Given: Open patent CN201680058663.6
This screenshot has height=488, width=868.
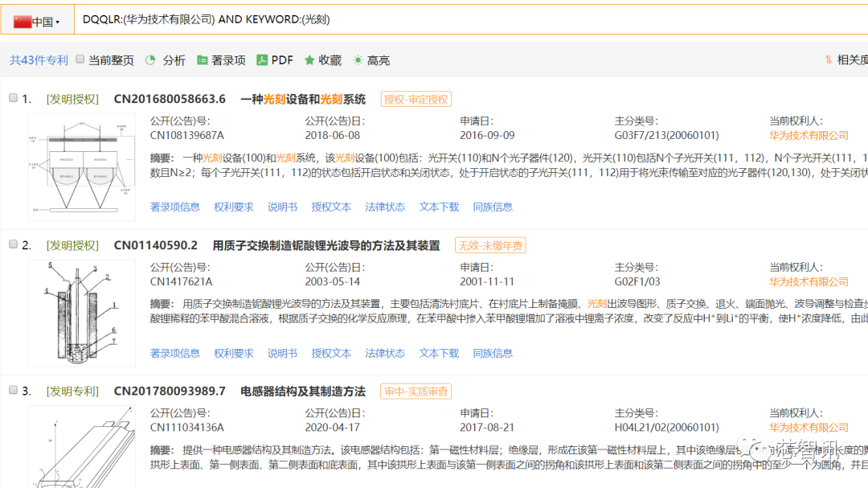Looking at the screenshot, I should 170,99.
